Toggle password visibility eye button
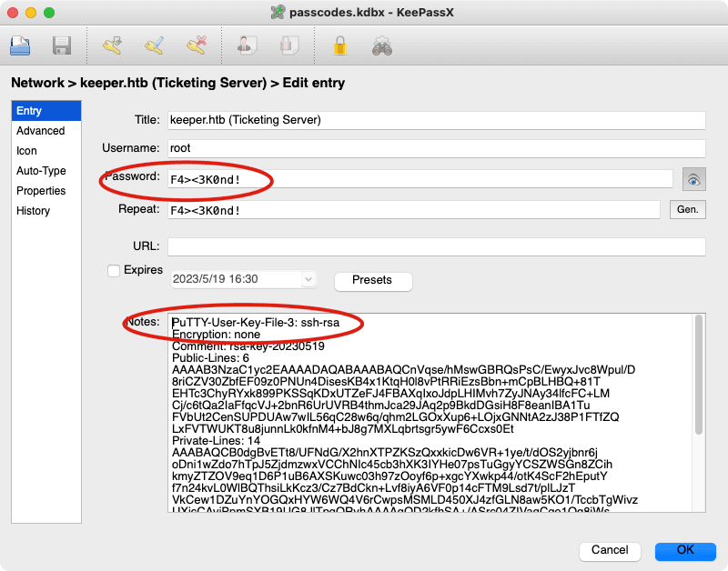This screenshot has width=728, height=571. click(x=693, y=179)
